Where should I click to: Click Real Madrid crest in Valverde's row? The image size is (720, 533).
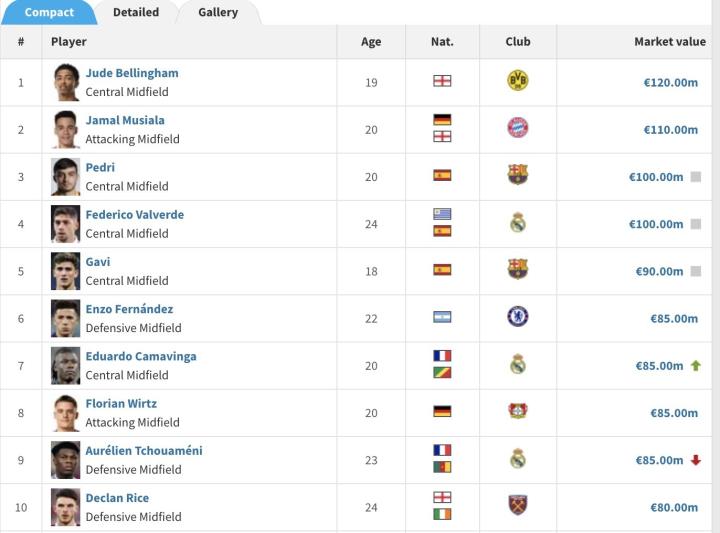tap(517, 223)
